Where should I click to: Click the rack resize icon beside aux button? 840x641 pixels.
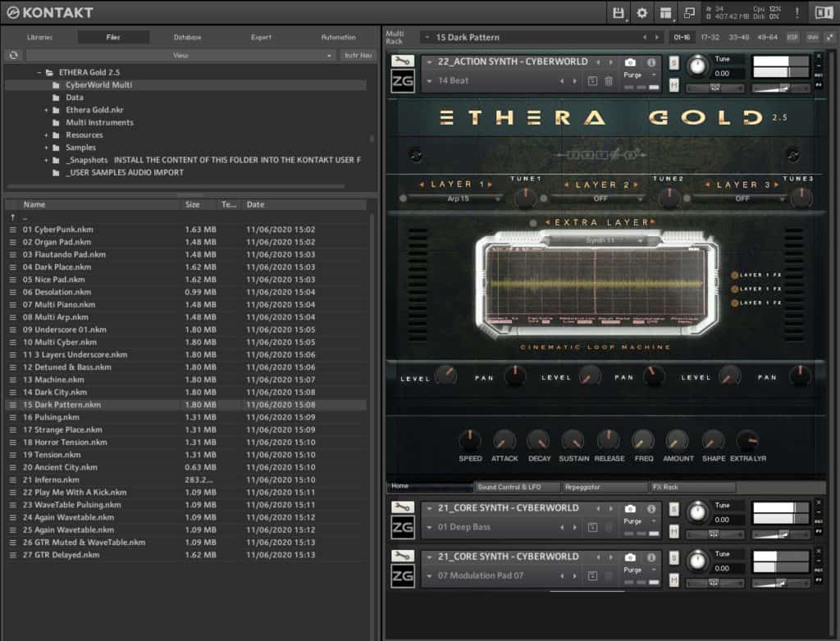tap(830, 37)
